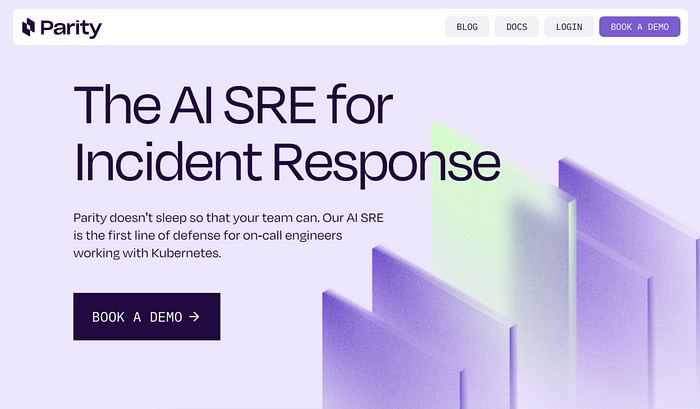Click the Parity wordmark text in header
This screenshot has height=409, width=700.
[x=71, y=28]
